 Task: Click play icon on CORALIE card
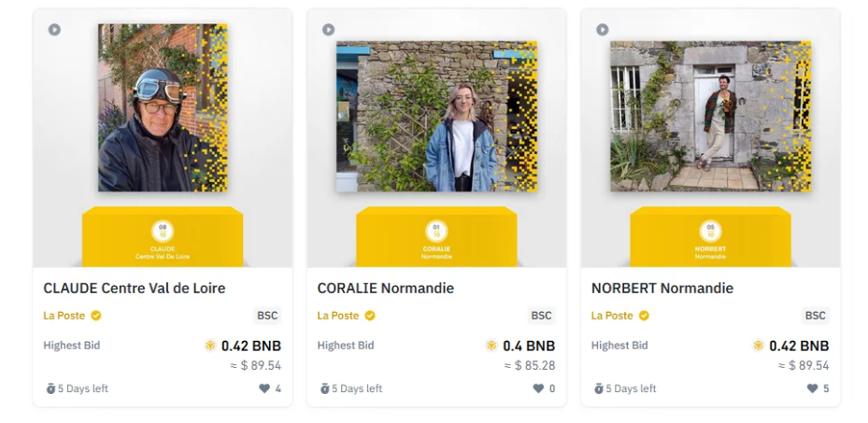(329, 30)
